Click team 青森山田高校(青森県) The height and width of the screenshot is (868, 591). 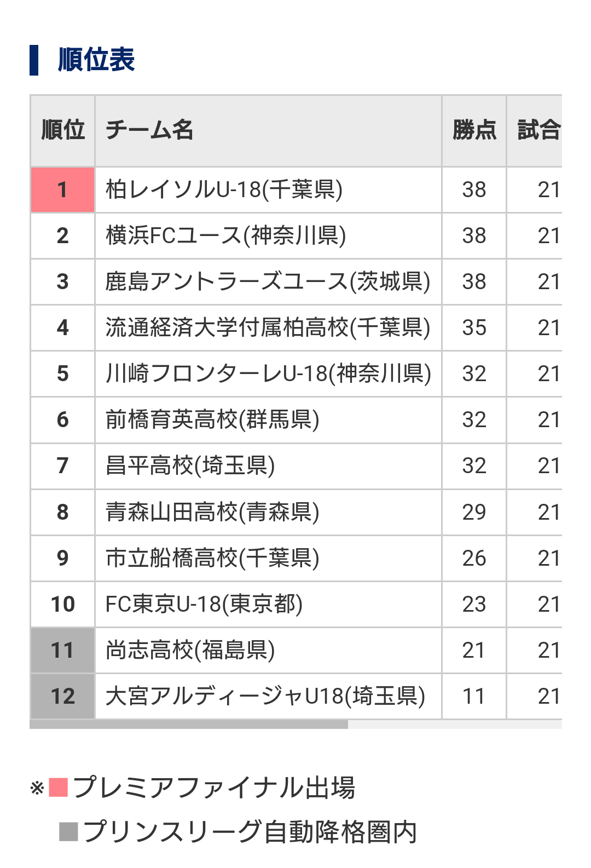[x=212, y=511]
